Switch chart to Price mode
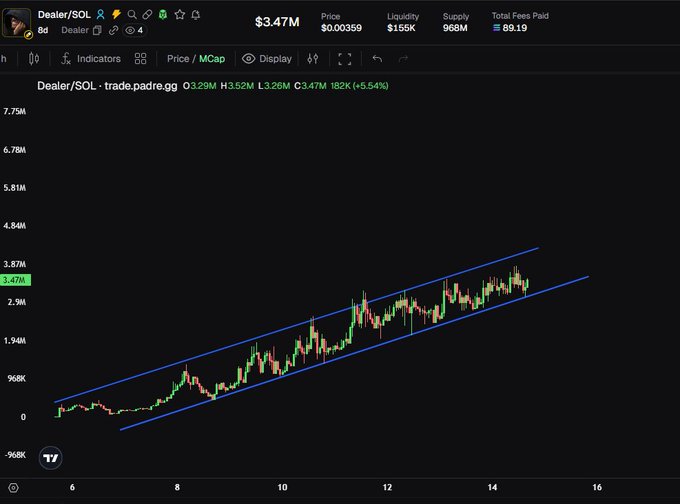680x504 pixels. [178, 59]
